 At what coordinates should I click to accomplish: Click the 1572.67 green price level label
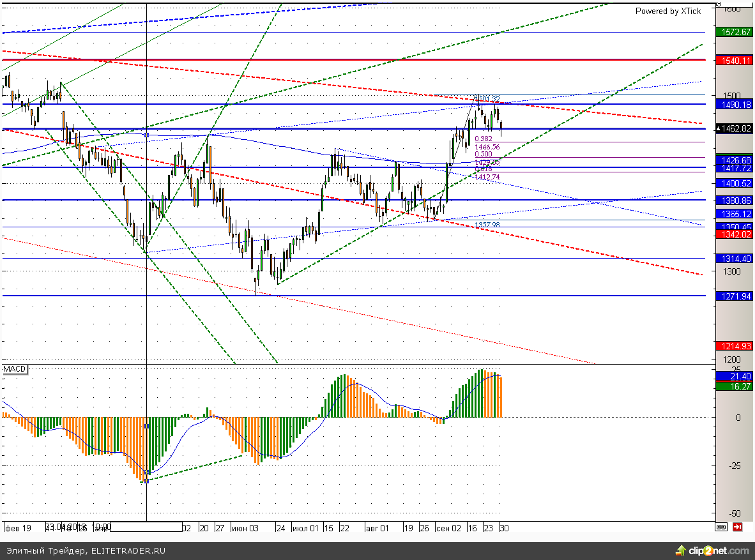coord(735,32)
